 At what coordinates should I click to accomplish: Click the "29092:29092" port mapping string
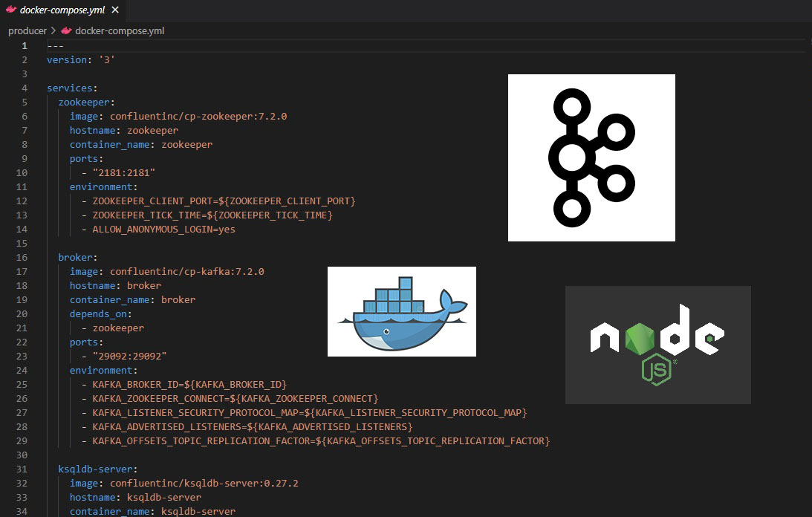pos(129,357)
